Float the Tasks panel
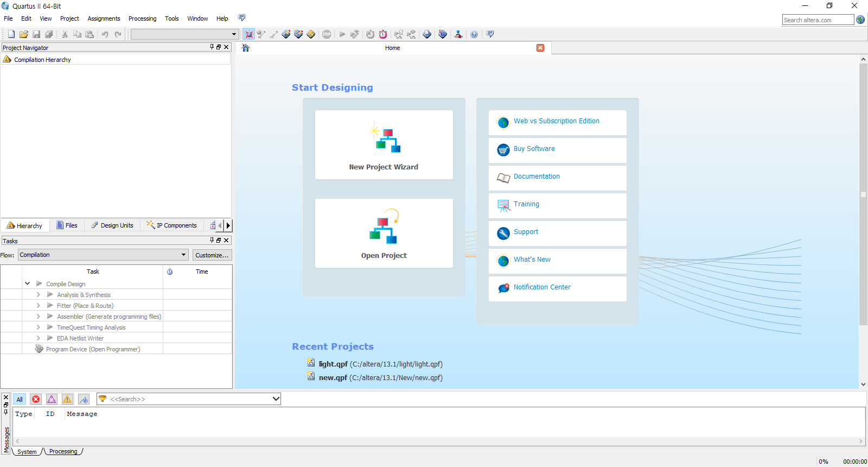This screenshot has width=868, height=467. 219,240
